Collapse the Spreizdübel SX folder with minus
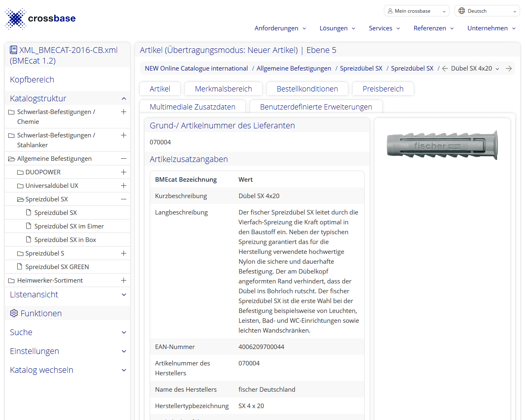 (123, 199)
